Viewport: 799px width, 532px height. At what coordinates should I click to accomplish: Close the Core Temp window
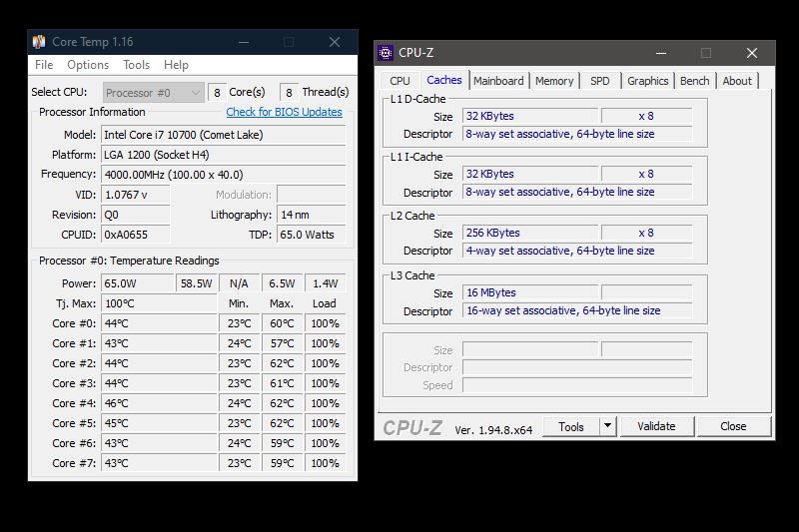pyautogui.click(x=335, y=42)
